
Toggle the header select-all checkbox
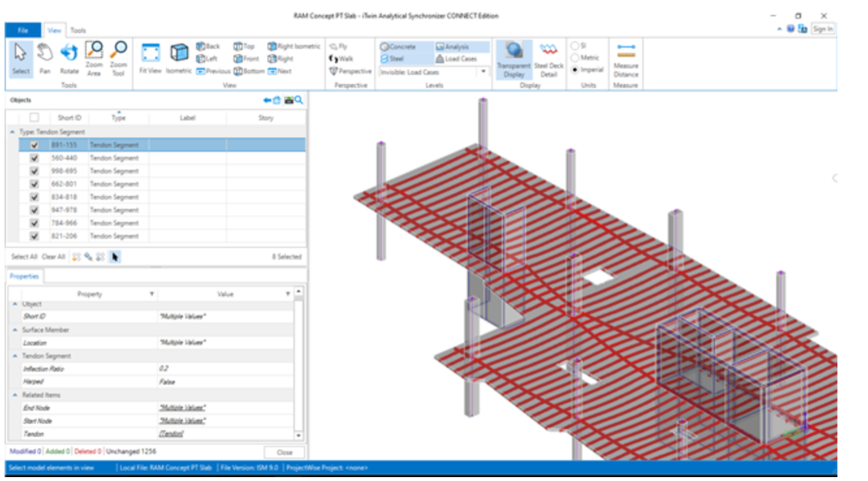[34, 118]
